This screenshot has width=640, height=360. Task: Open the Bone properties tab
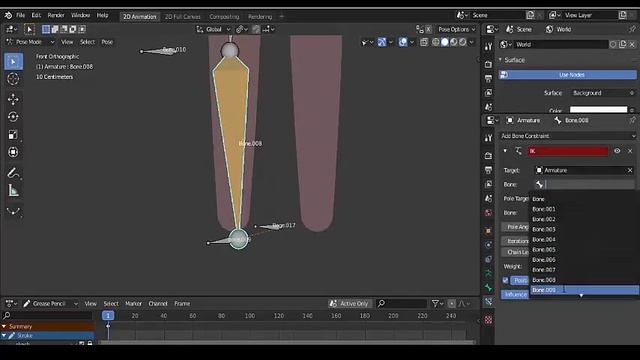coord(489,288)
